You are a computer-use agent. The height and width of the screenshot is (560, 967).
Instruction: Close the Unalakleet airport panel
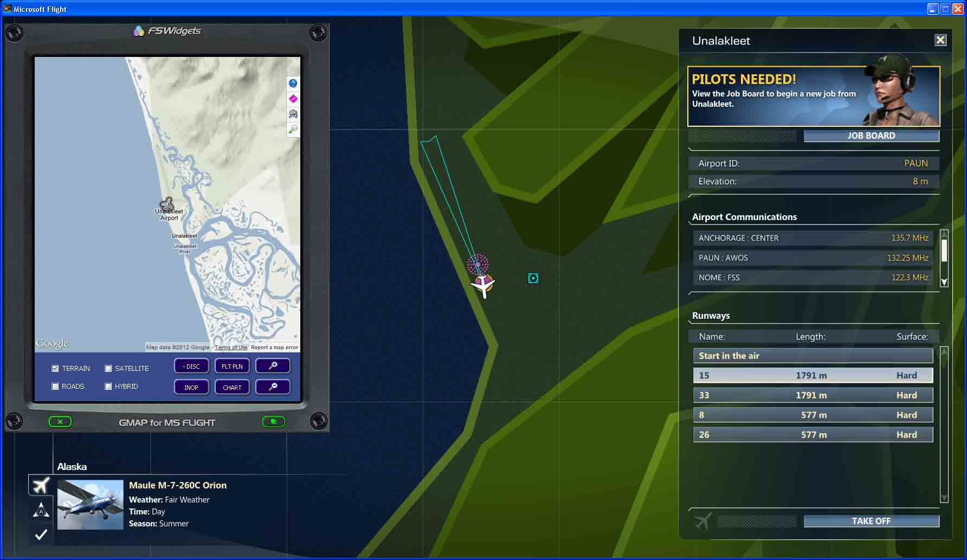click(940, 40)
